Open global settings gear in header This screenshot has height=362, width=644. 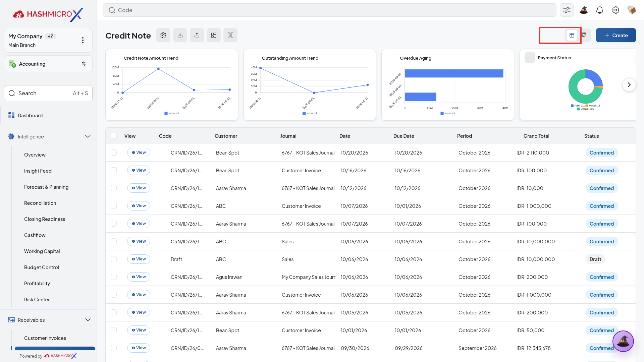point(616,10)
